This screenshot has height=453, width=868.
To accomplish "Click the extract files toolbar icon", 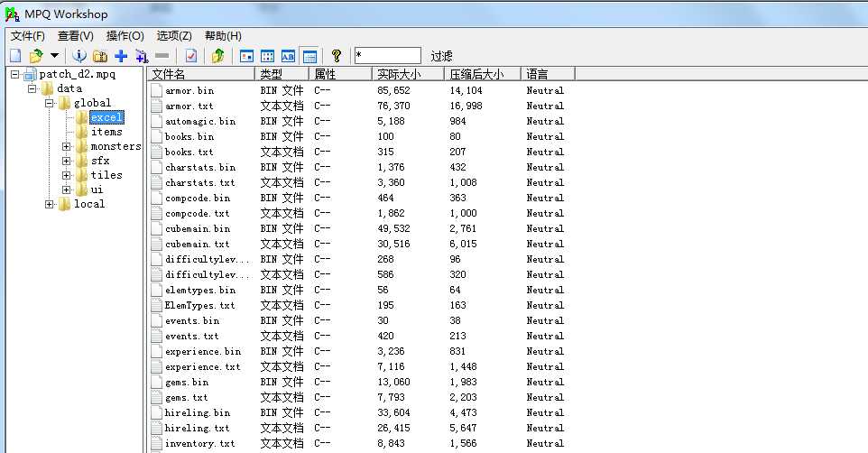I will (x=142, y=55).
